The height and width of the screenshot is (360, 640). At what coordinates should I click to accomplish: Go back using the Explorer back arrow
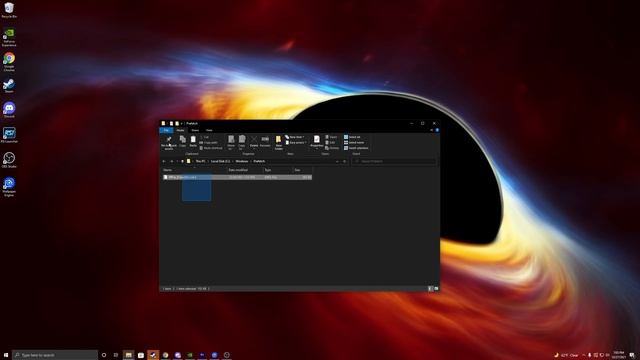pyautogui.click(x=164, y=161)
